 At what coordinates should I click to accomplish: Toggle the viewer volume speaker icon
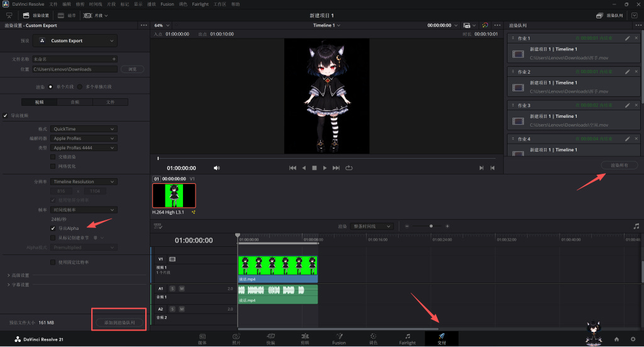point(216,168)
